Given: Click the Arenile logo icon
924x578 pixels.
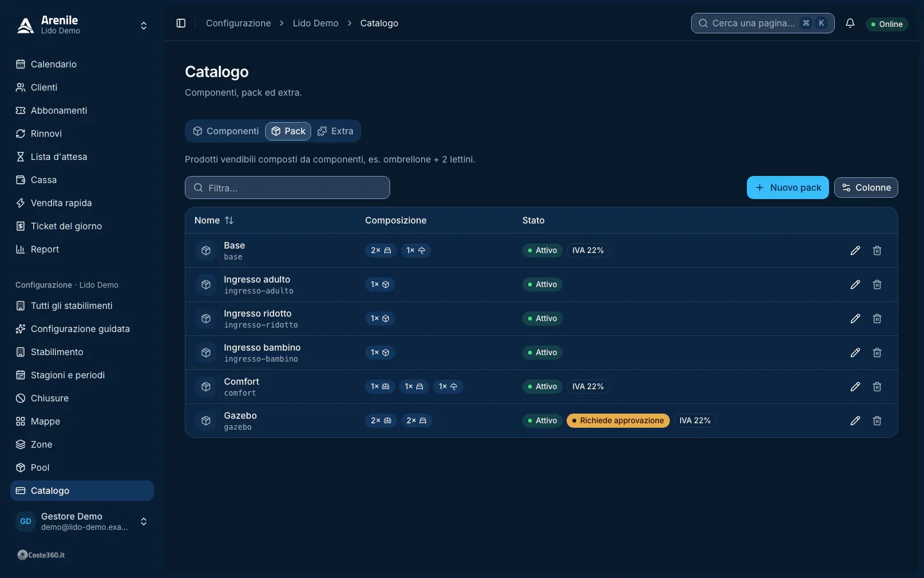Looking at the screenshot, I should (25, 25).
